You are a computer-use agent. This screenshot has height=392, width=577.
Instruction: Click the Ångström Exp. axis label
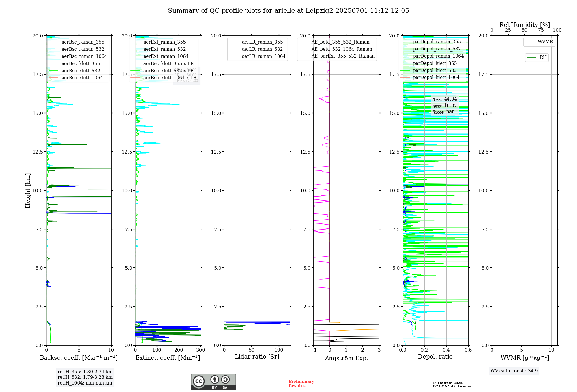coord(346,358)
